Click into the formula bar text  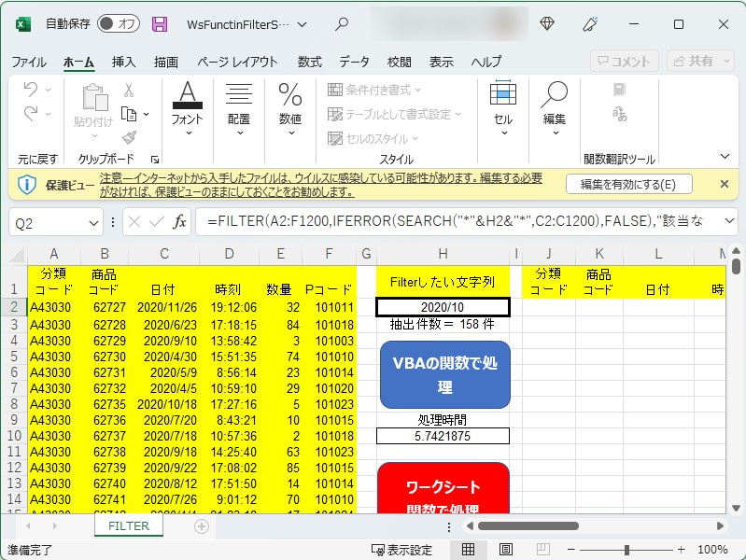[x=457, y=222]
